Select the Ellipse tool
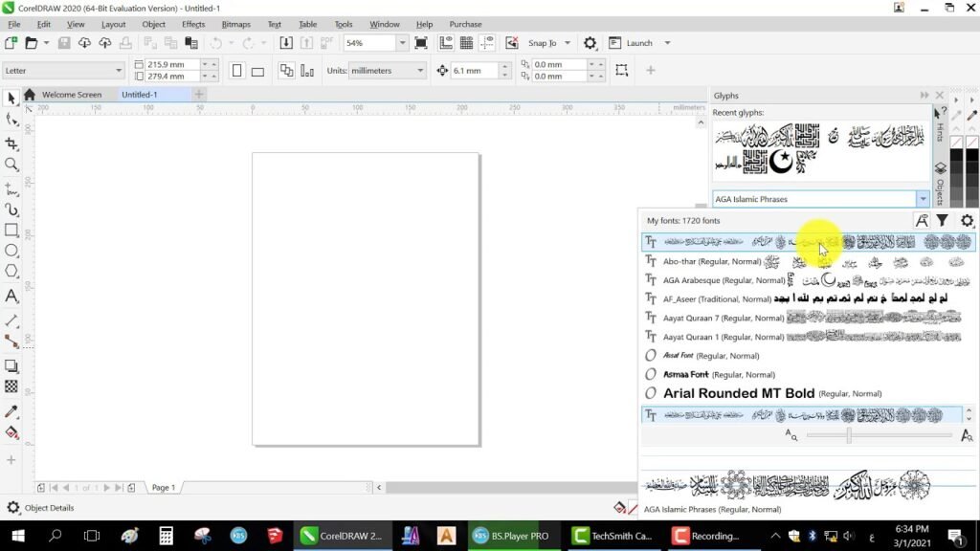Screen dimensions: 980x551 tap(11, 251)
